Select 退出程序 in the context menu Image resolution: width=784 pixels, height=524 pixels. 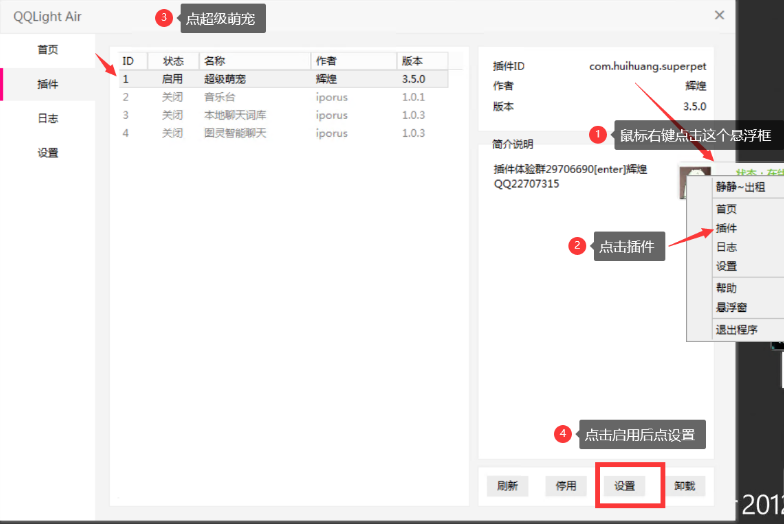coord(737,329)
